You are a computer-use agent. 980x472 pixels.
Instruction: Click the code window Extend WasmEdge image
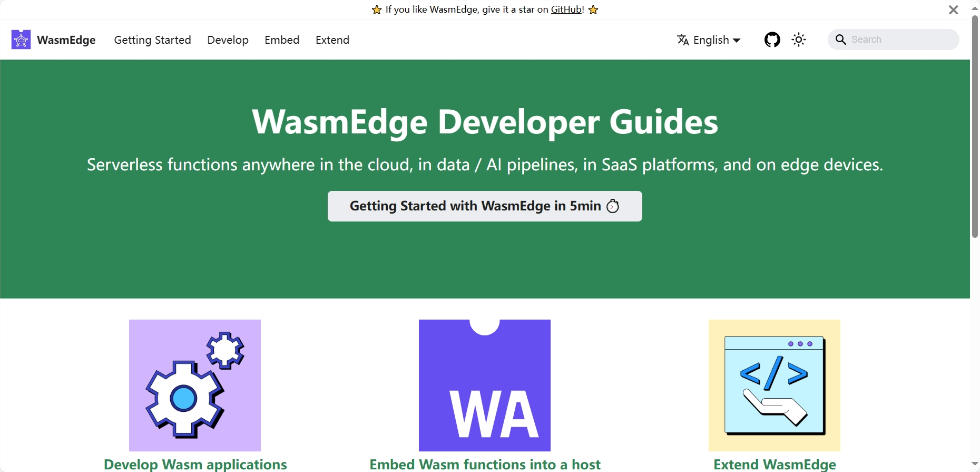[x=775, y=386]
